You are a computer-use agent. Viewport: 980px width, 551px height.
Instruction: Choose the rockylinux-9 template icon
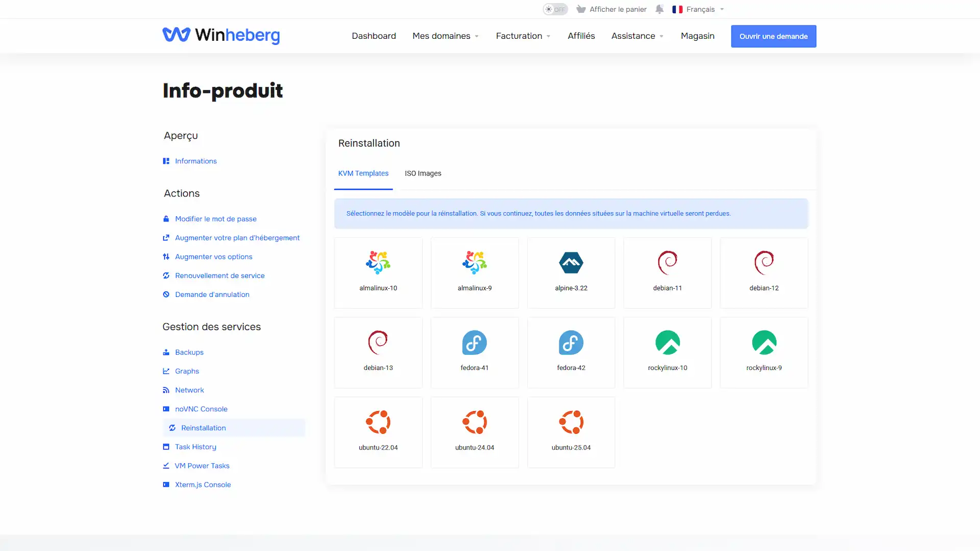pyautogui.click(x=764, y=342)
